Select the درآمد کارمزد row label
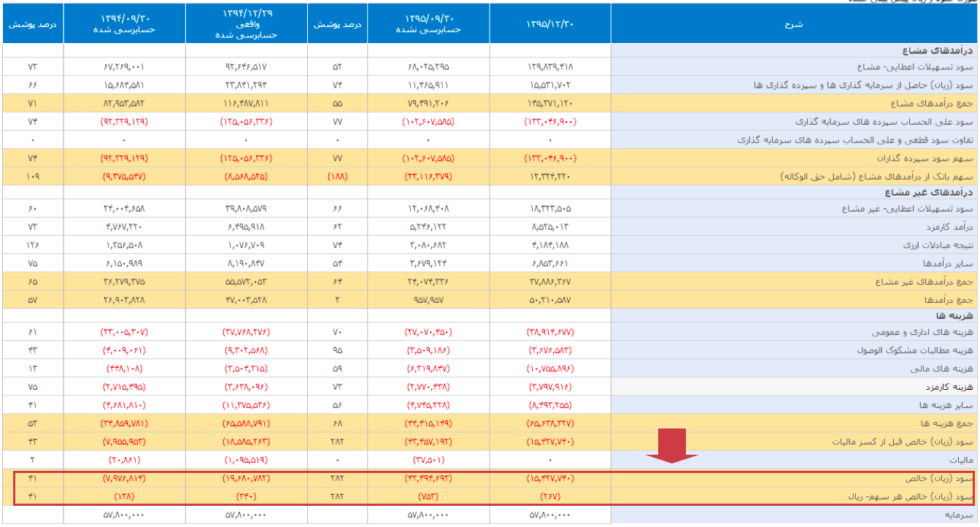 tap(951, 227)
